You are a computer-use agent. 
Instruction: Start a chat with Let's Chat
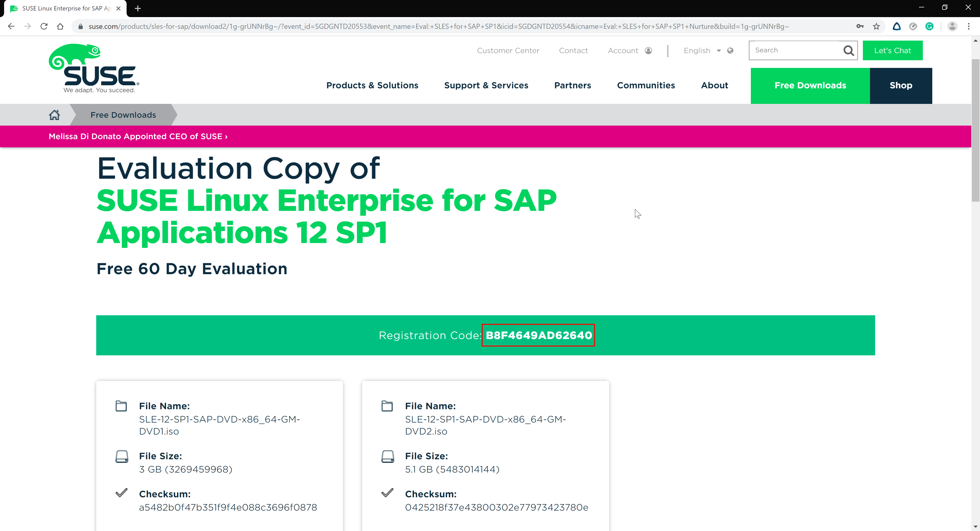(892, 50)
